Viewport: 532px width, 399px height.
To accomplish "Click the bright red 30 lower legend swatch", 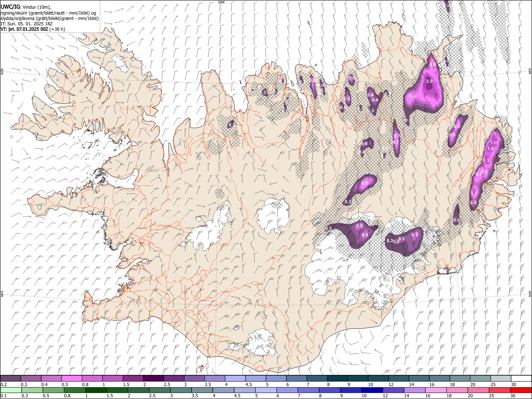I will [x=521, y=390].
